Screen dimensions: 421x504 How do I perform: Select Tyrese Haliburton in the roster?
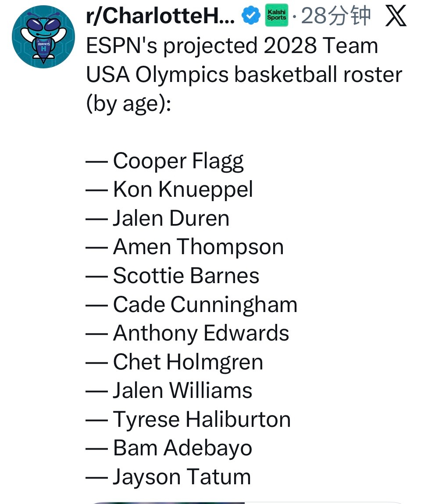point(201,419)
